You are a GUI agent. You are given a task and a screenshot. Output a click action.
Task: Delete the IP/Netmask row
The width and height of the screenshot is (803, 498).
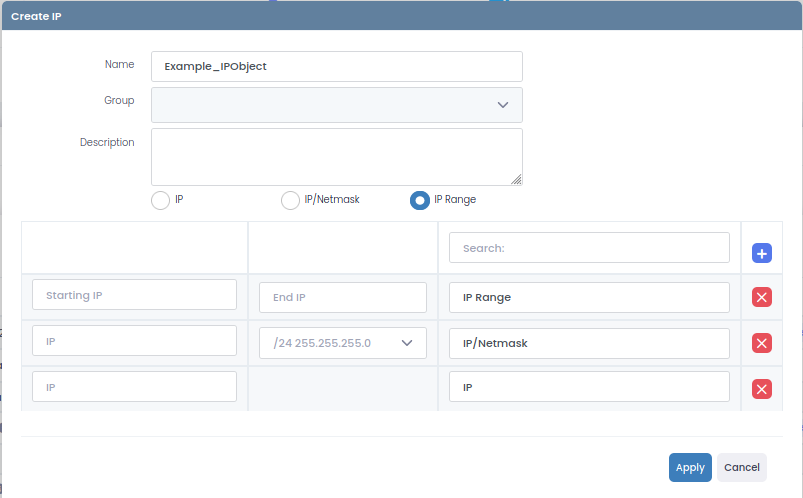point(762,343)
